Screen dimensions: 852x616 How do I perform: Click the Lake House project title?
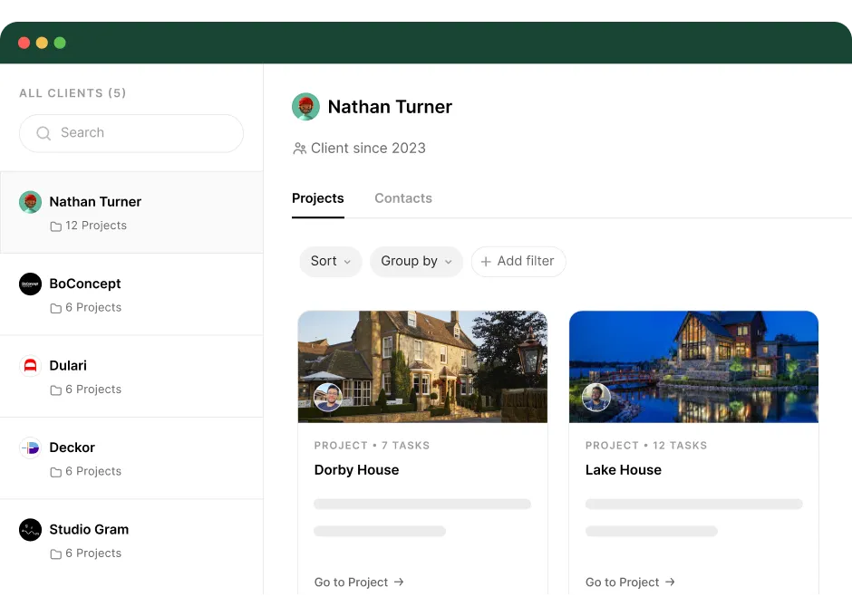[624, 470]
